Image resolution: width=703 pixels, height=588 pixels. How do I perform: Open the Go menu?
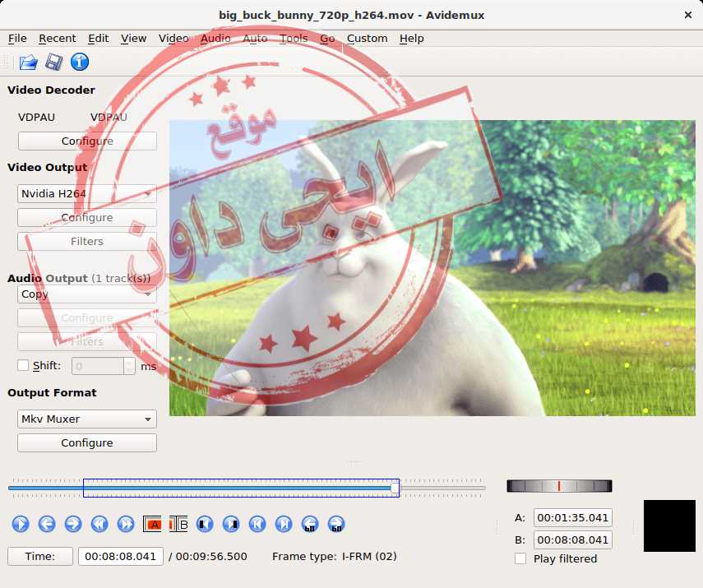tap(327, 39)
